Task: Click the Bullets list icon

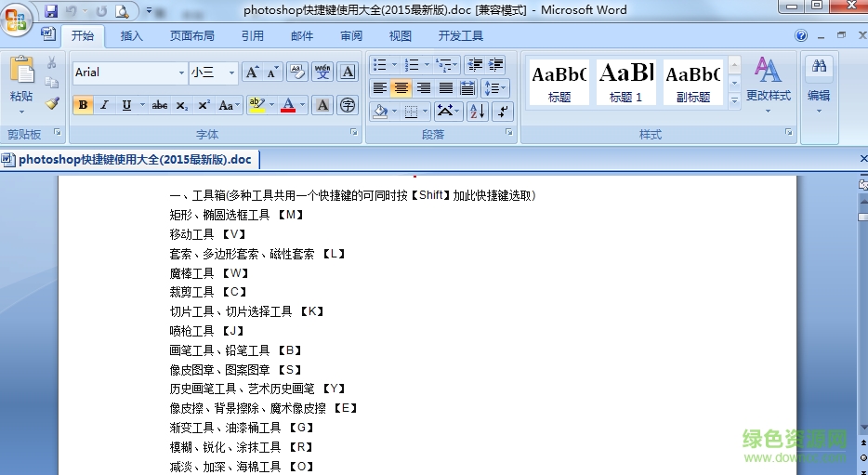Action: 380,65
